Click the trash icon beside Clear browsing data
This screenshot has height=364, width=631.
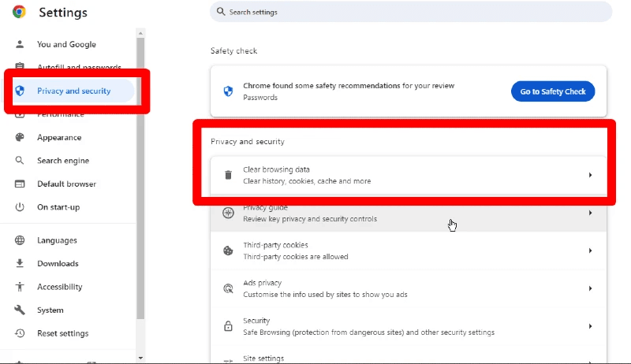(228, 175)
